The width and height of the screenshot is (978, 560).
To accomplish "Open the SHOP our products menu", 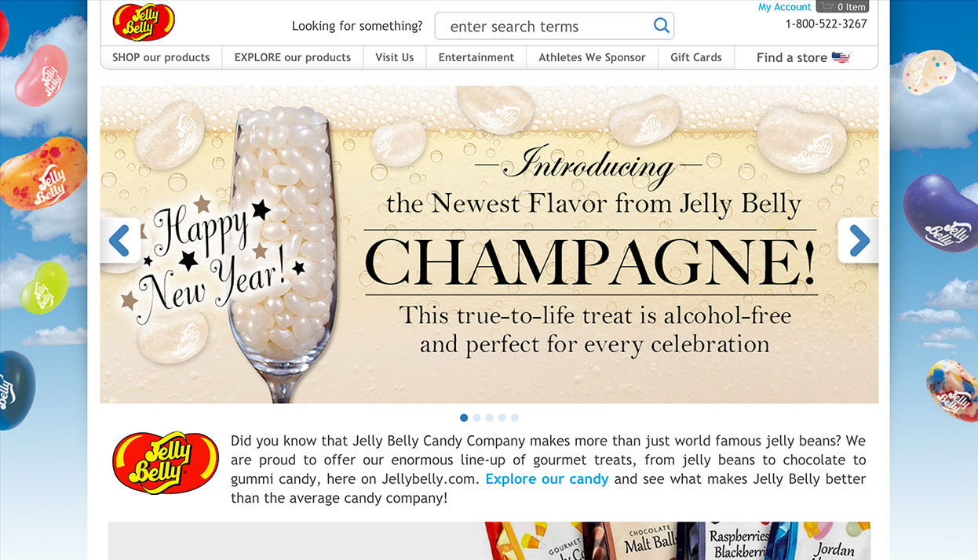I will pyautogui.click(x=160, y=56).
